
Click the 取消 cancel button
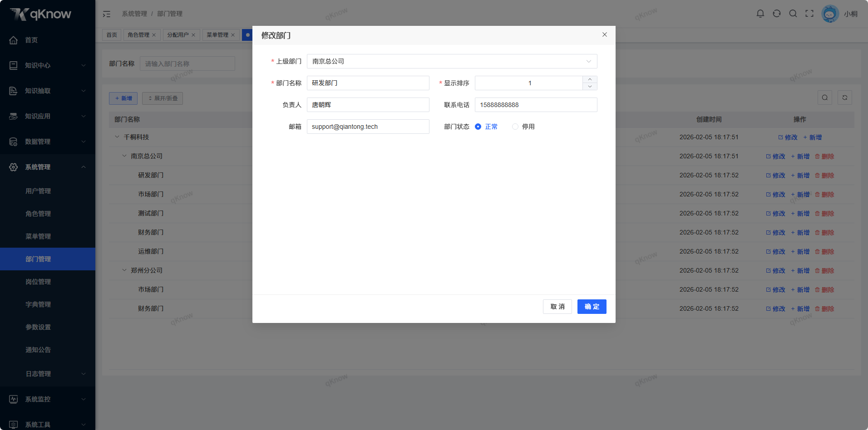pos(557,307)
